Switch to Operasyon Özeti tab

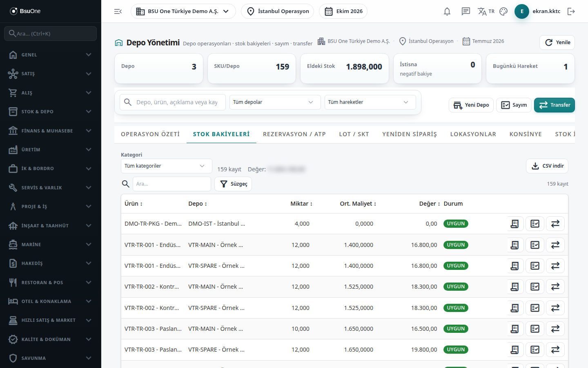coord(150,134)
